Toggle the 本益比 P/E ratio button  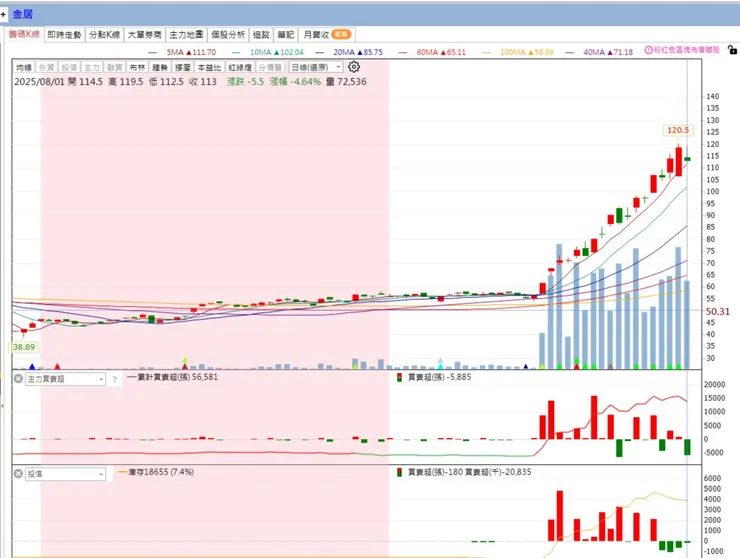pyautogui.click(x=209, y=68)
